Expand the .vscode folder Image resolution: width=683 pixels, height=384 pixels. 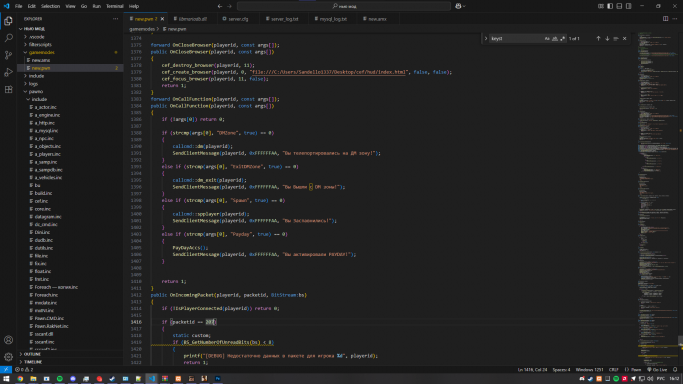pyautogui.click(x=37, y=37)
